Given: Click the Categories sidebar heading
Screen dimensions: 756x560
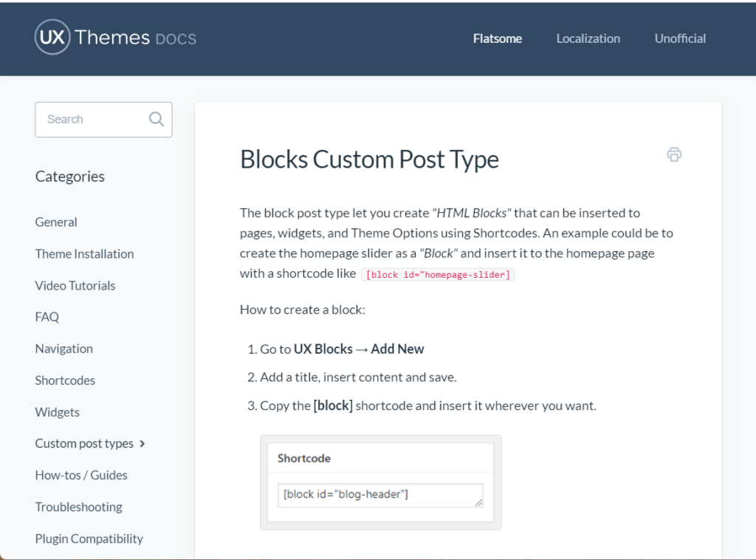Looking at the screenshot, I should [70, 177].
